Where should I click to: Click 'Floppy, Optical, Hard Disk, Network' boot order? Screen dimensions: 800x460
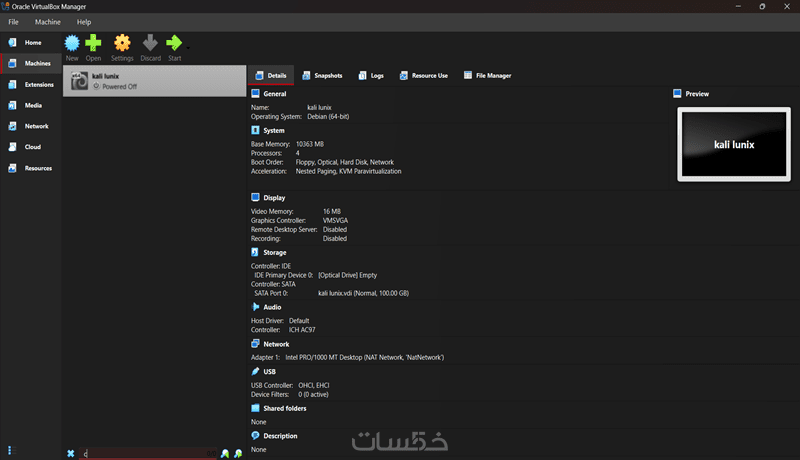click(344, 162)
